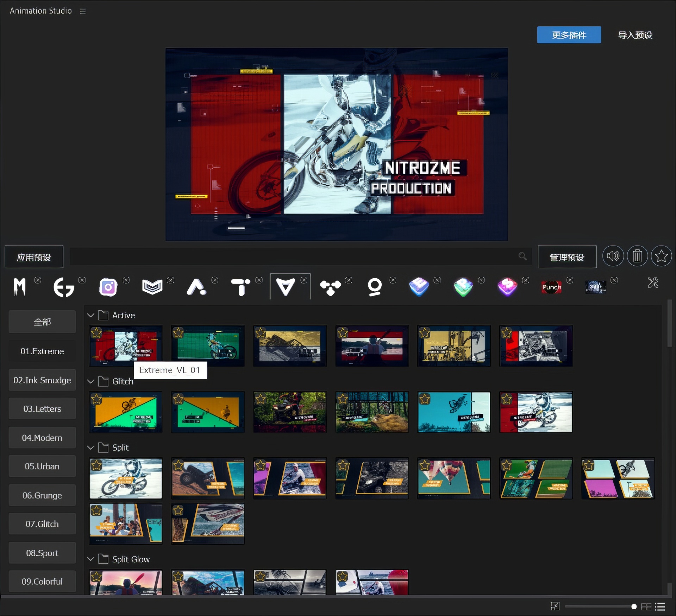The width and height of the screenshot is (676, 616).
Task: Collapse the Split folder
Action: [90, 447]
